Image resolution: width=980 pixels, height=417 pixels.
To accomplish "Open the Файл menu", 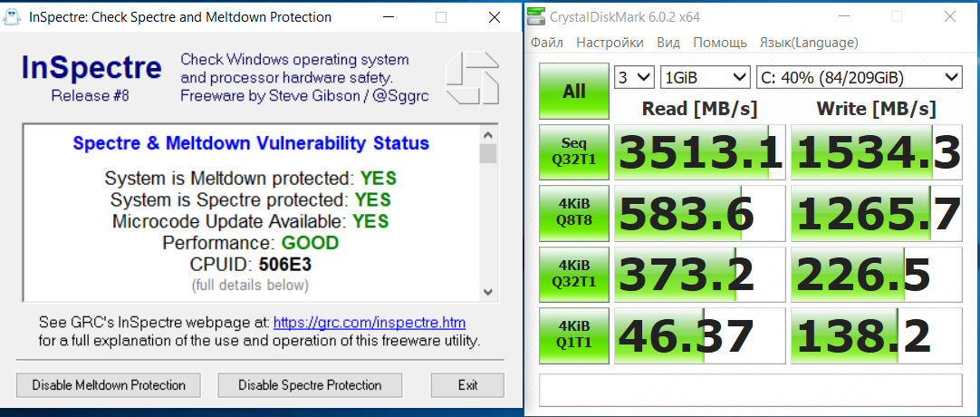I will pyautogui.click(x=547, y=43).
